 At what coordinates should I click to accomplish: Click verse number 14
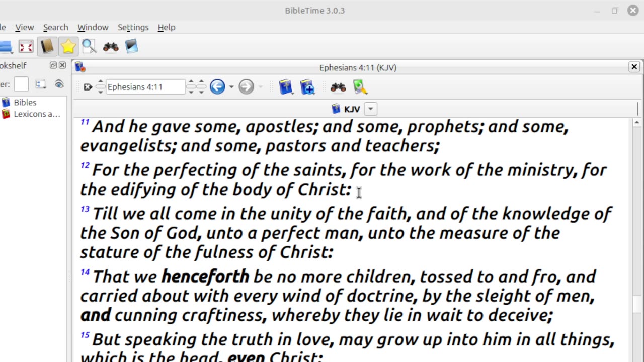point(85,273)
